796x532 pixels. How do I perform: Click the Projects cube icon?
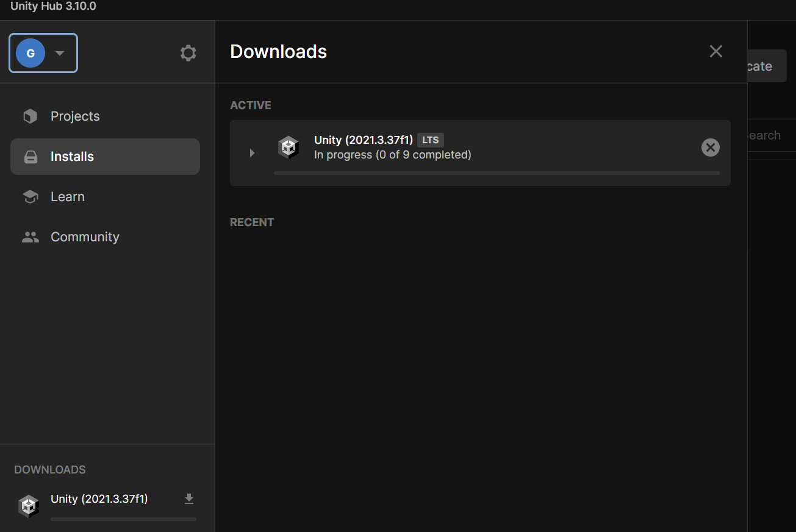click(x=30, y=116)
